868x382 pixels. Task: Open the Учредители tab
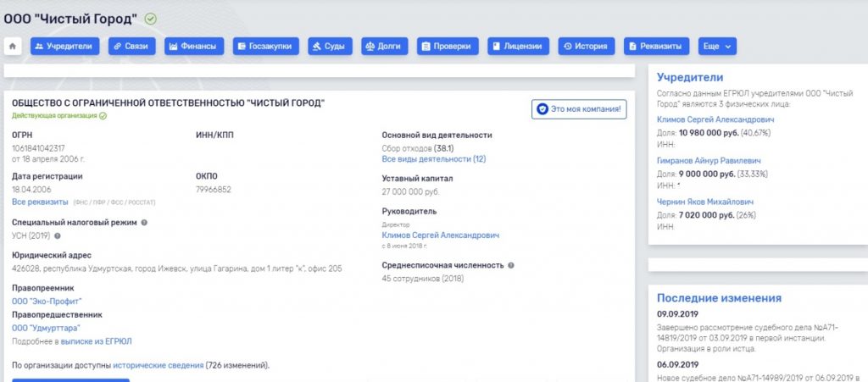point(61,47)
